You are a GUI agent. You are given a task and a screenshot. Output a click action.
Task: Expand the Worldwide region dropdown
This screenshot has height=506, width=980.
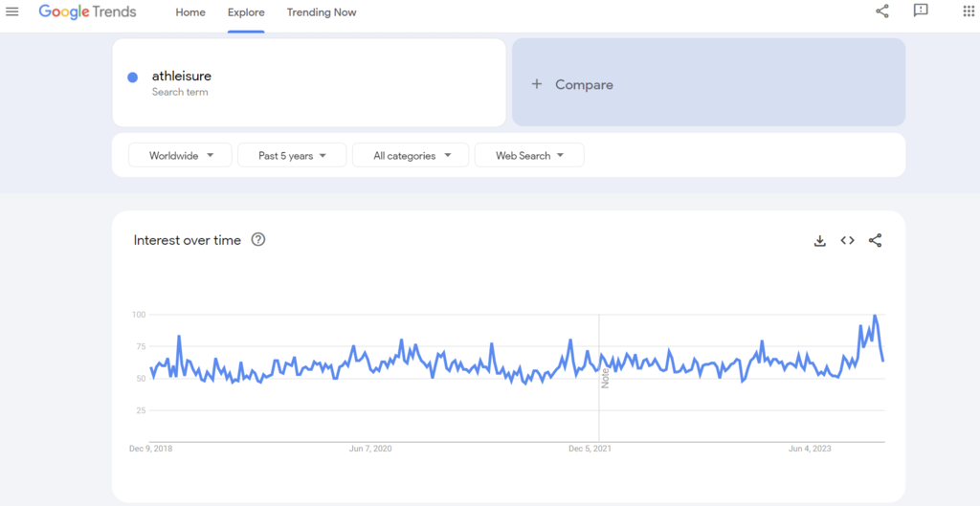click(x=180, y=156)
